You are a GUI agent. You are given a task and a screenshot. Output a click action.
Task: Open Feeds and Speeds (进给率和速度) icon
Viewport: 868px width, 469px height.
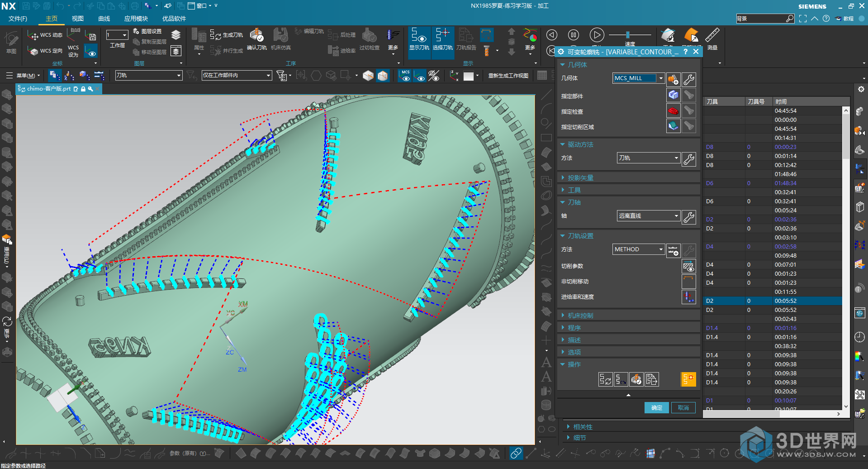[688, 297]
